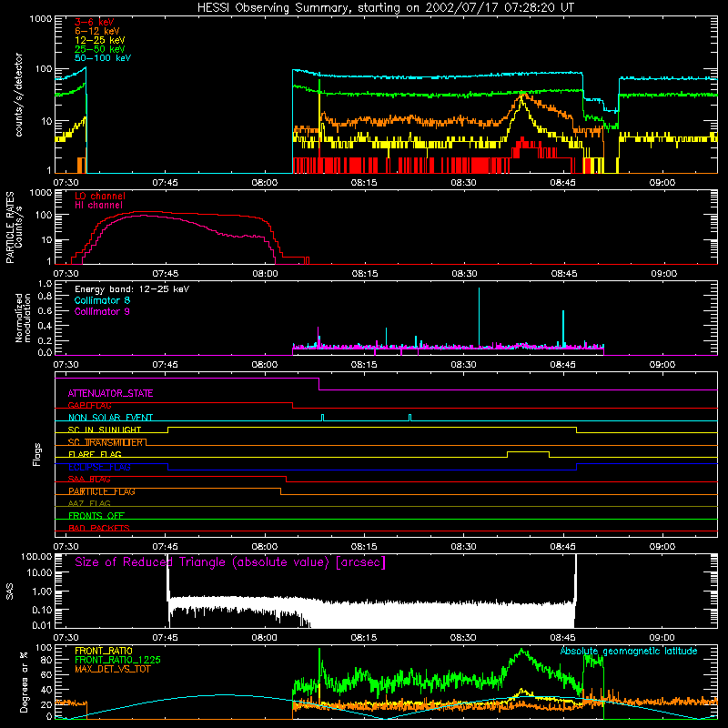Select the green FRONT_RATIO_1225 legend label
Image resolution: width=728 pixels, height=728 pixels.
[117, 660]
